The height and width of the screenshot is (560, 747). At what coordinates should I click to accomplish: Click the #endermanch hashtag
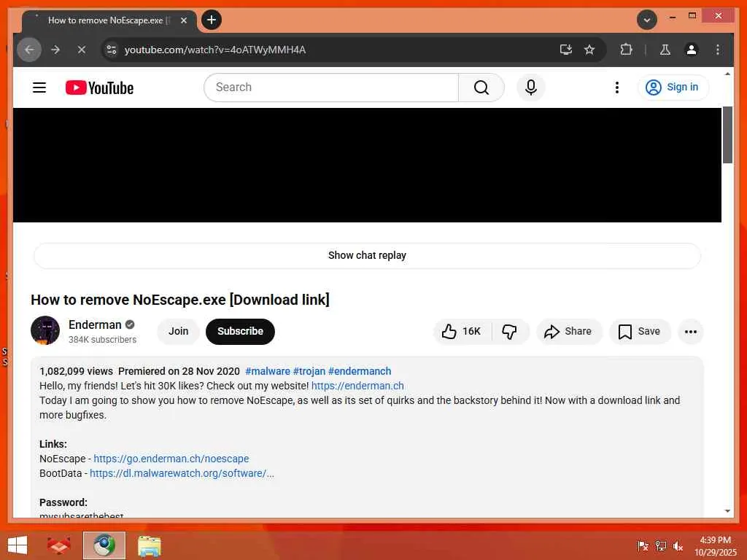point(360,371)
